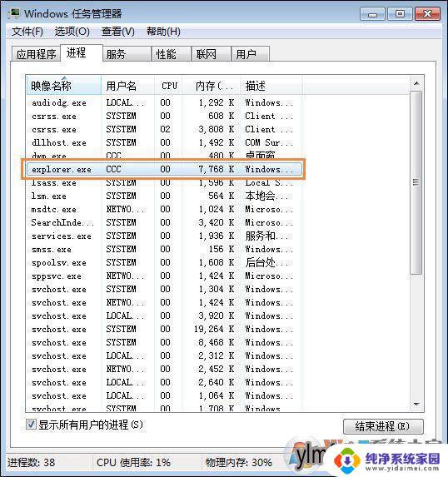The image size is (448, 477).
Task: Sort by 内存 column header
Action: (212, 86)
